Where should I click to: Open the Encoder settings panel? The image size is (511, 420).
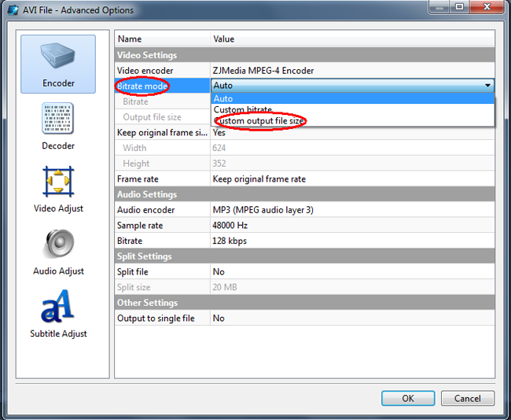pyautogui.click(x=58, y=64)
